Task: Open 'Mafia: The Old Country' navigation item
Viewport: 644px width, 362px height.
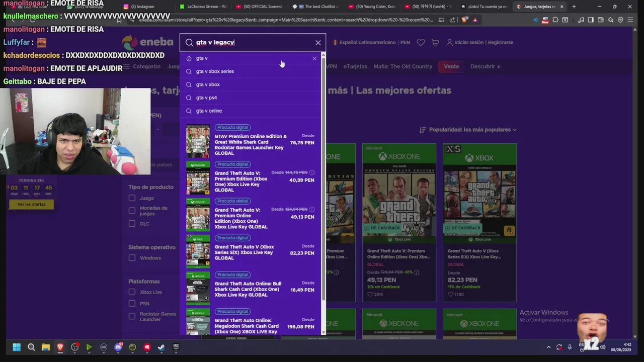Action: [x=403, y=66]
